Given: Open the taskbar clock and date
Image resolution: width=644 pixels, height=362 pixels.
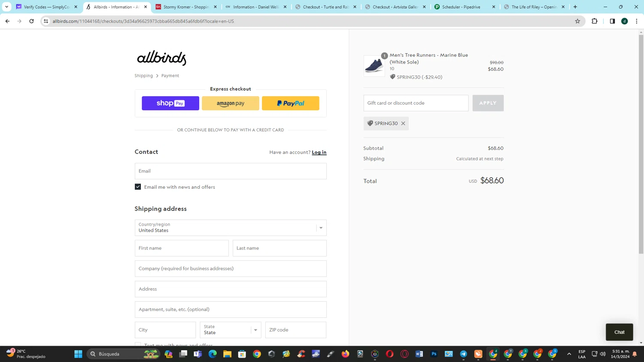Looking at the screenshot, I should pyautogui.click(x=620, y=354).
